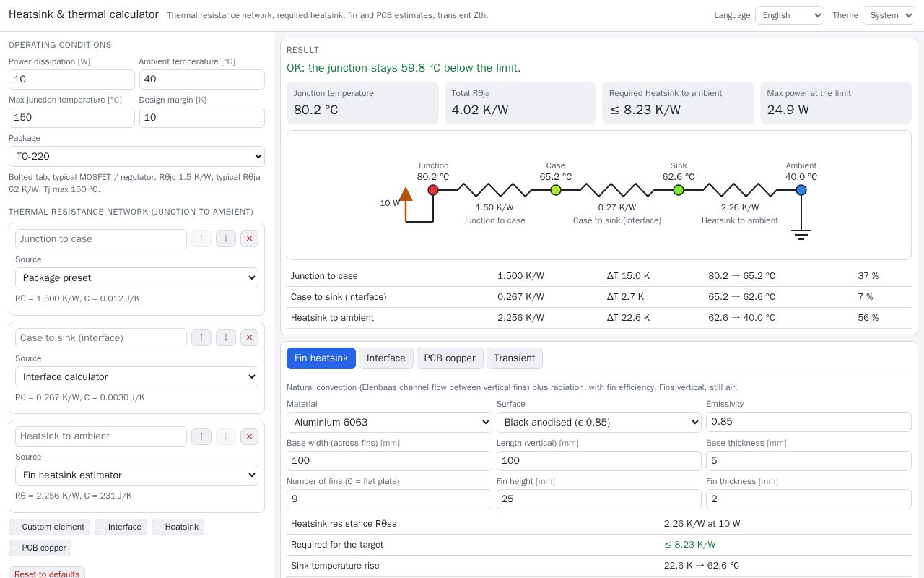
Task: Click the Emissivity input field
Action: click(808, 422)
